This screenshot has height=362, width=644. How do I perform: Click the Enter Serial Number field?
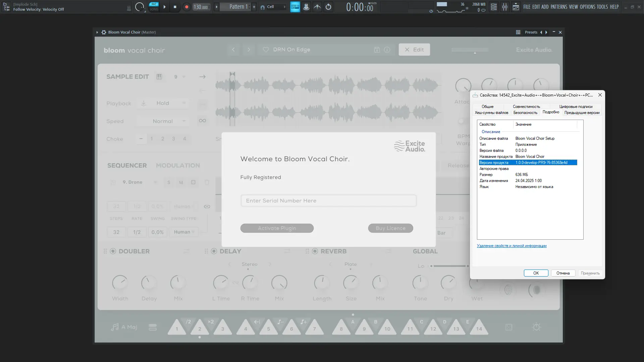point(328,201)
